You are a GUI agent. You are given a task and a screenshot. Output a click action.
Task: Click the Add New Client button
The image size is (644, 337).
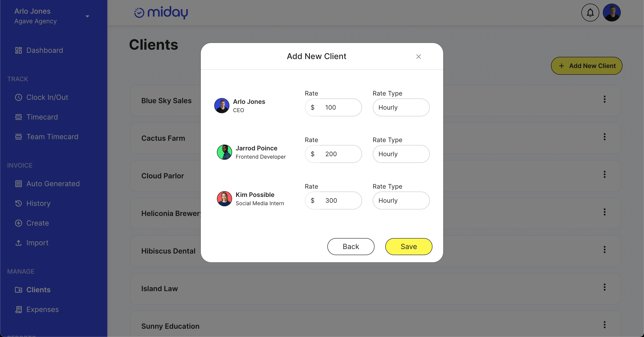point(587,66)
